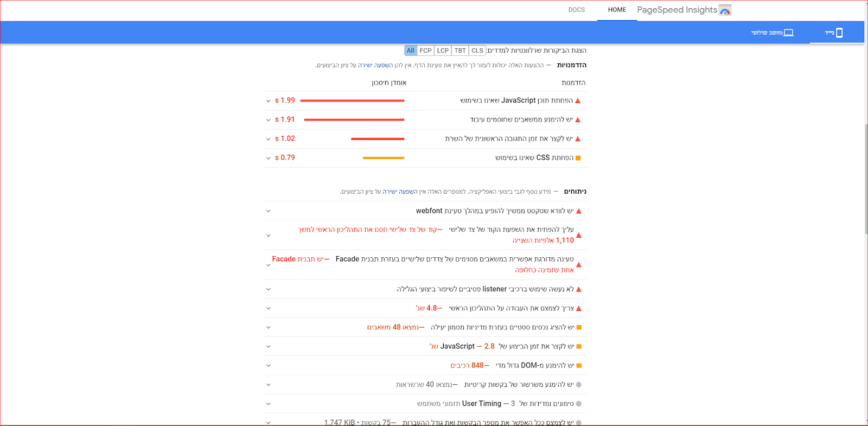
Task: Click the PageSpeed Insights title text
Action: coord(677,10)
